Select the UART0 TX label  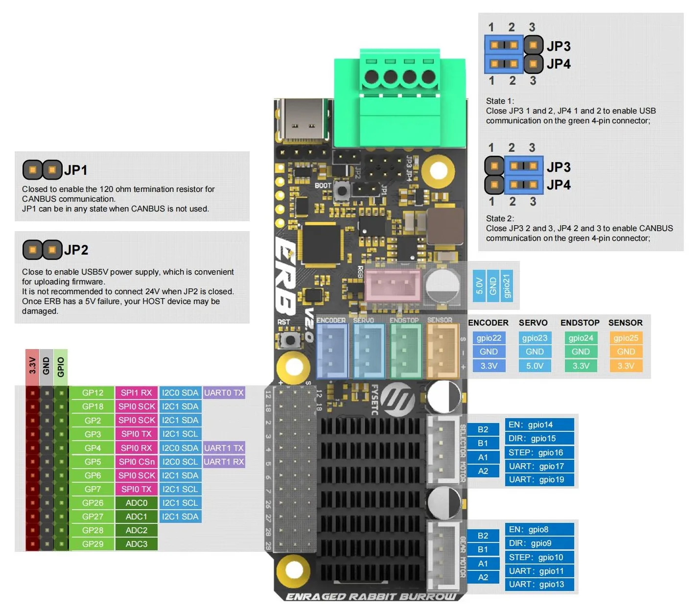pyautogui.click(x=224, y=393)
